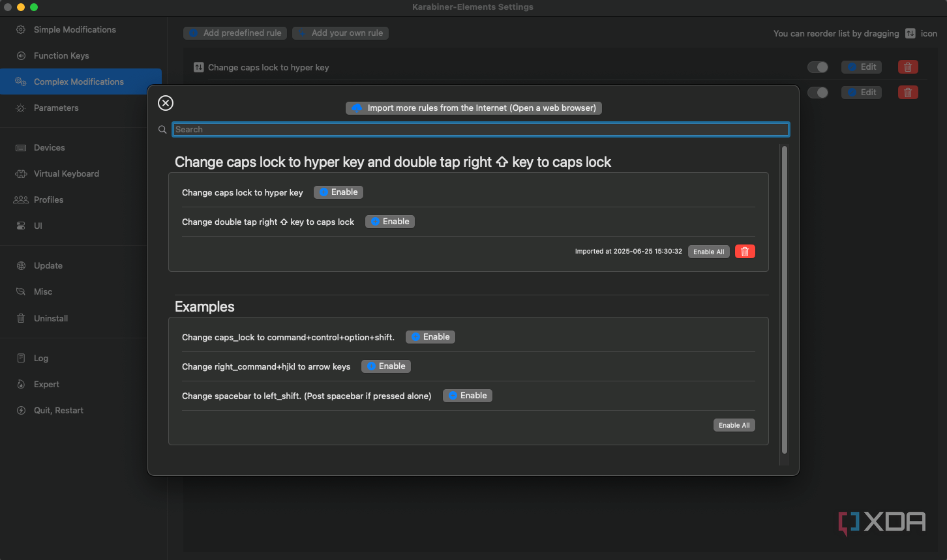
Task: Click the rules dialog vertical scrollbar
Action: point(785,300)
